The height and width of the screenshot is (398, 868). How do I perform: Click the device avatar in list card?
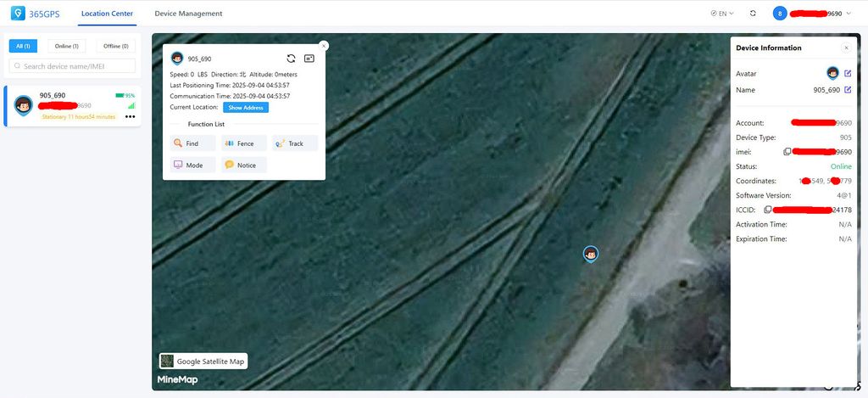coord(23,104)
